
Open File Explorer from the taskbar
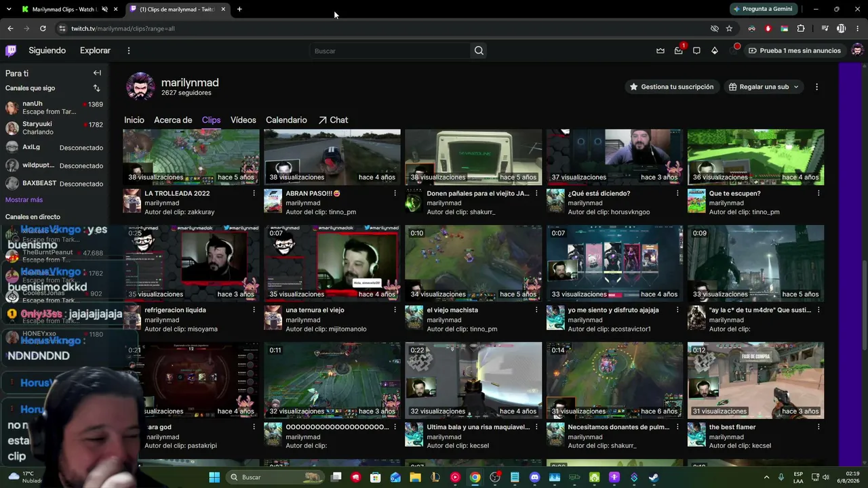click(415, 477)
